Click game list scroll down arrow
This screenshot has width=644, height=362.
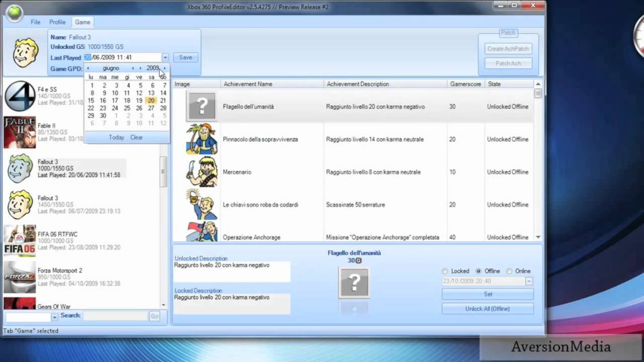coord(163,305)
